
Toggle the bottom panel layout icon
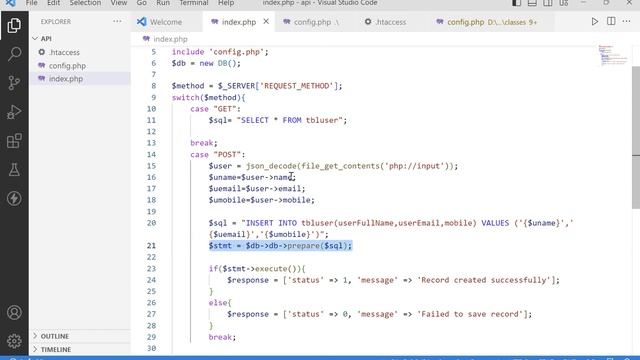(532, 3)
